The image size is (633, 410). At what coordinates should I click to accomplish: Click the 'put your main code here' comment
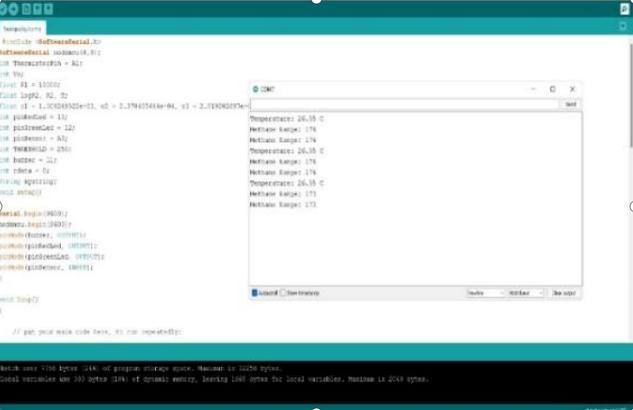coord(97,332)
